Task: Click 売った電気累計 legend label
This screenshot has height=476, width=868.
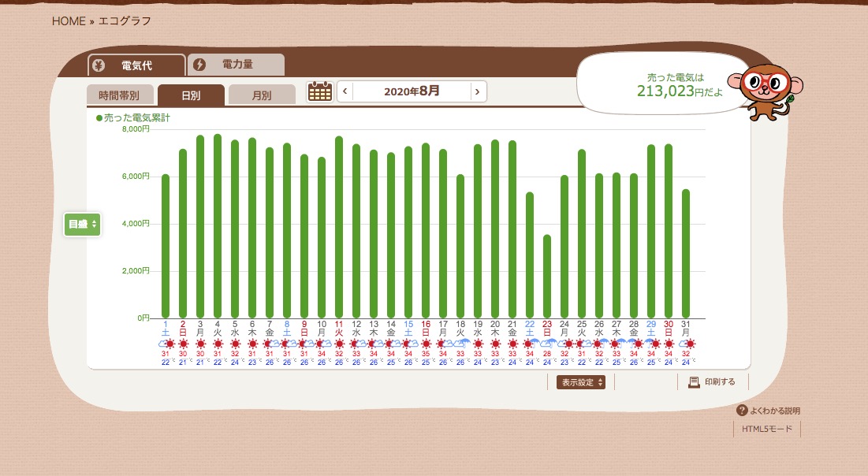Action: [x=137, y=118]
